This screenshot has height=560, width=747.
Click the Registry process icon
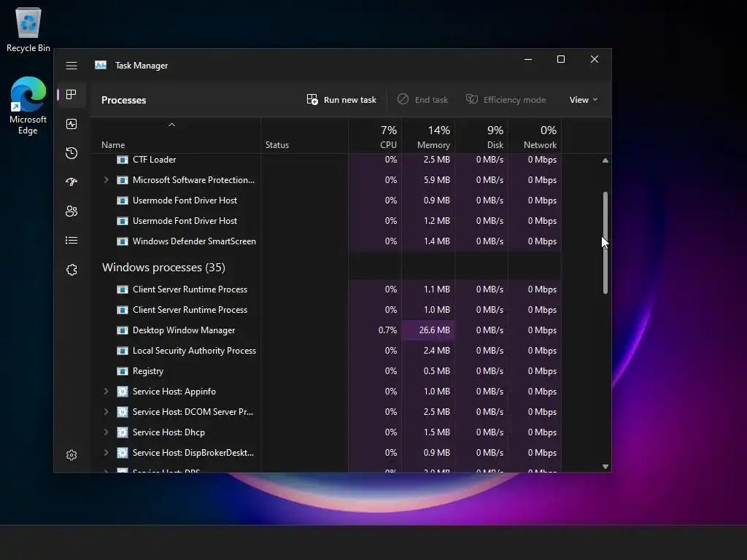[123, 371]
